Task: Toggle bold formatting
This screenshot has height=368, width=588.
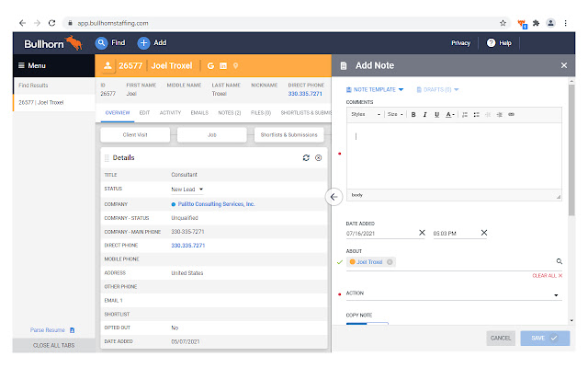Action: coord(413,114)
